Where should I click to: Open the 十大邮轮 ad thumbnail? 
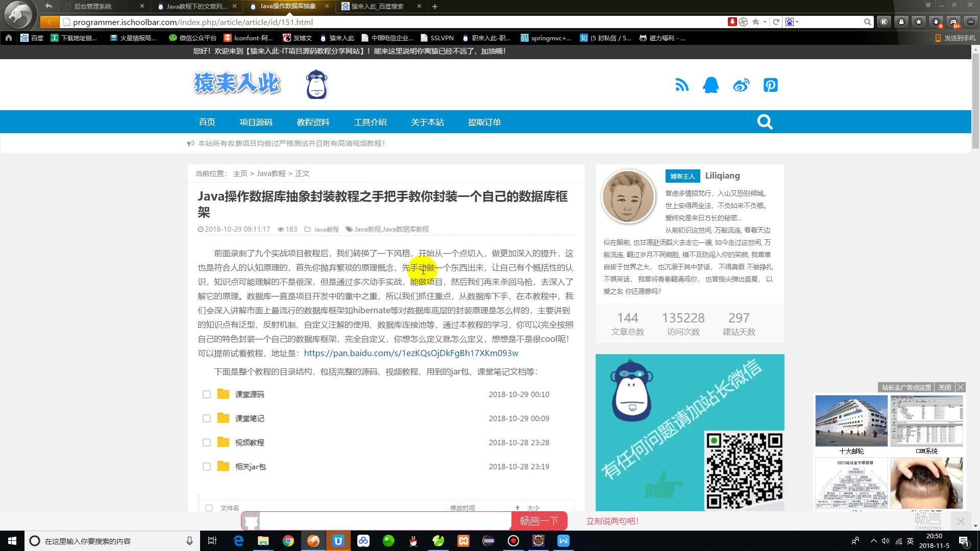pyautogui.click(x=851, y=421)
